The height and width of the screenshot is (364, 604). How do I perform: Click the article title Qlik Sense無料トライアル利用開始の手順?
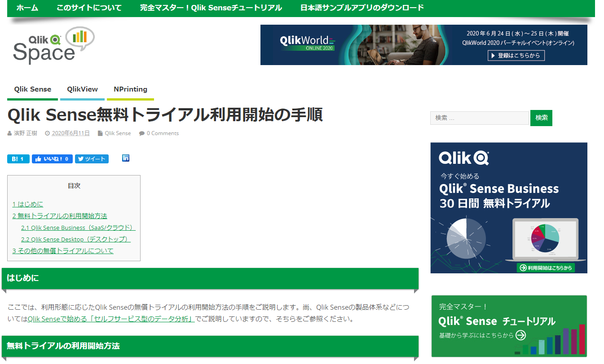click(165, 115)
